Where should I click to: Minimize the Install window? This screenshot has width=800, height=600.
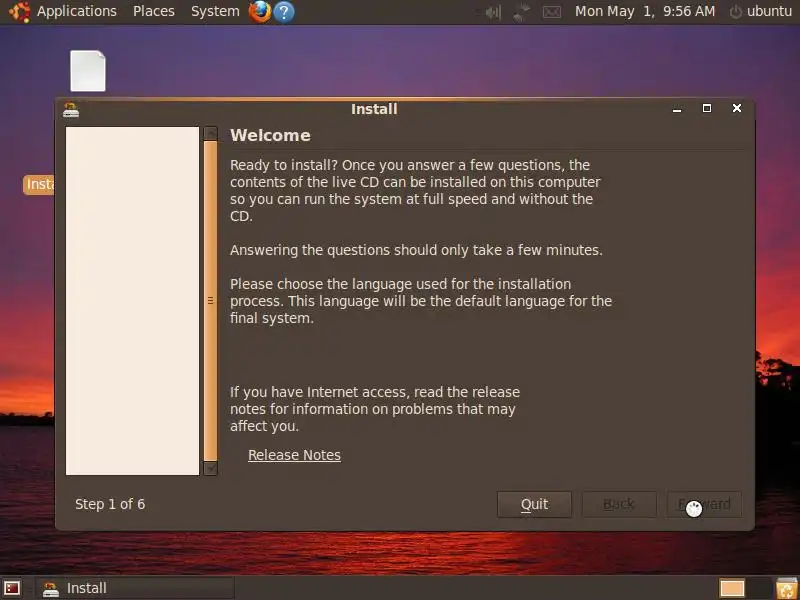[x=677, y=109]
